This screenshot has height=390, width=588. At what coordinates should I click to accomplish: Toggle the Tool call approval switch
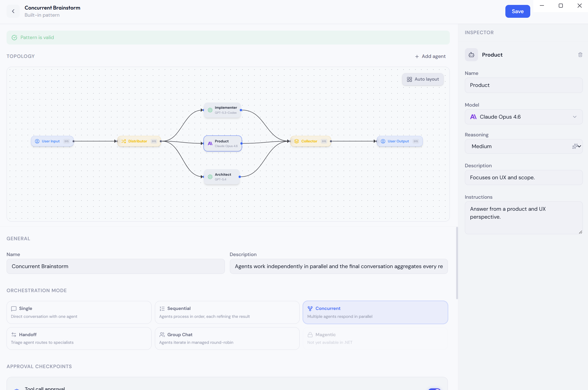435,389
